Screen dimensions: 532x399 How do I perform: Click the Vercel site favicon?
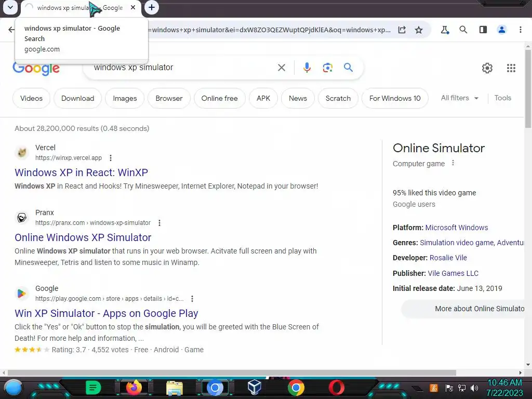pos(22,153)
